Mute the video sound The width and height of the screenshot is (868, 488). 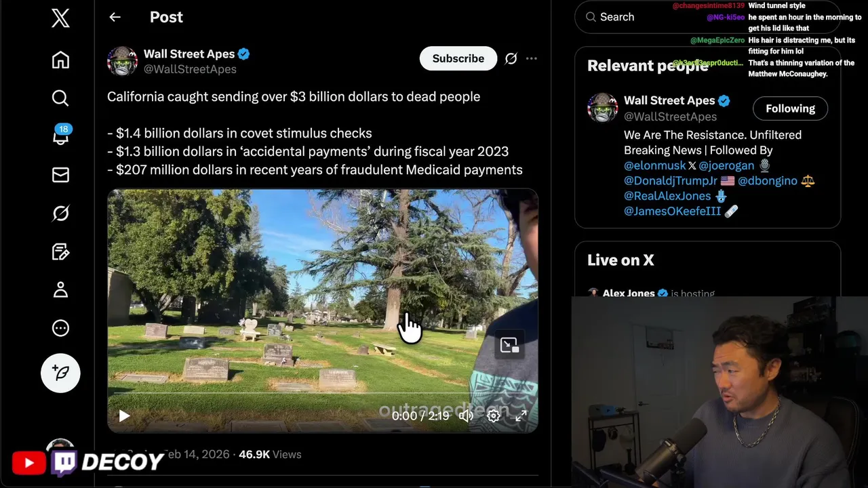[466, 415]
